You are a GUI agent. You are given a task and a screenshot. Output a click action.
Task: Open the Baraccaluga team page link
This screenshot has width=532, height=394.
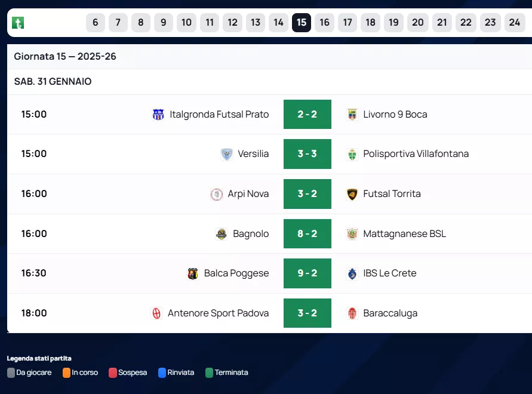[x=390, y=313]
